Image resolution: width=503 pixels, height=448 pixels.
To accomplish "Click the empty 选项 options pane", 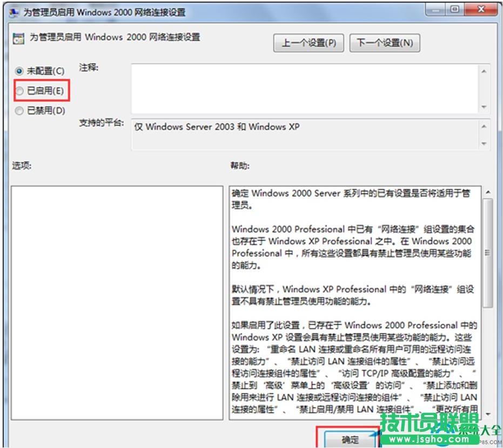I will pos(117,303).
